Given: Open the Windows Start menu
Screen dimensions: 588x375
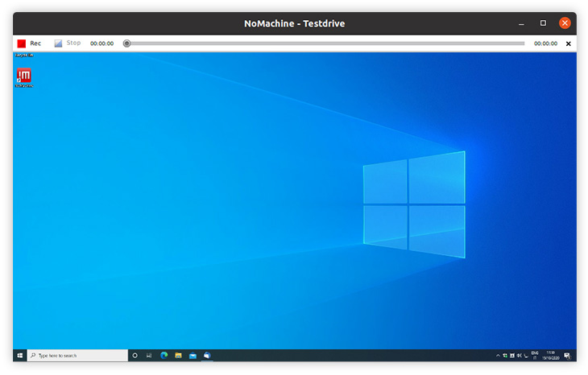Looking at the screenshot, I should click(x=19, y=355).
